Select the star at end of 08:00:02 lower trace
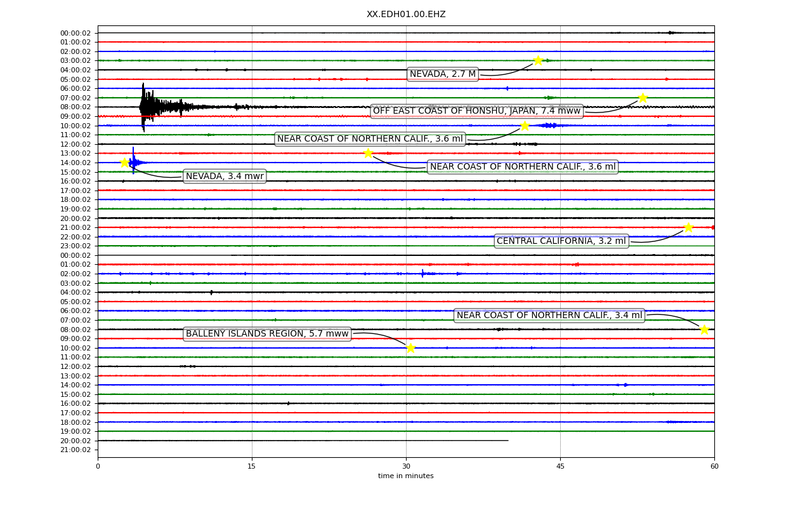Image resolution: width=812 pixels, height=508 pixels. tap(704, 330)
